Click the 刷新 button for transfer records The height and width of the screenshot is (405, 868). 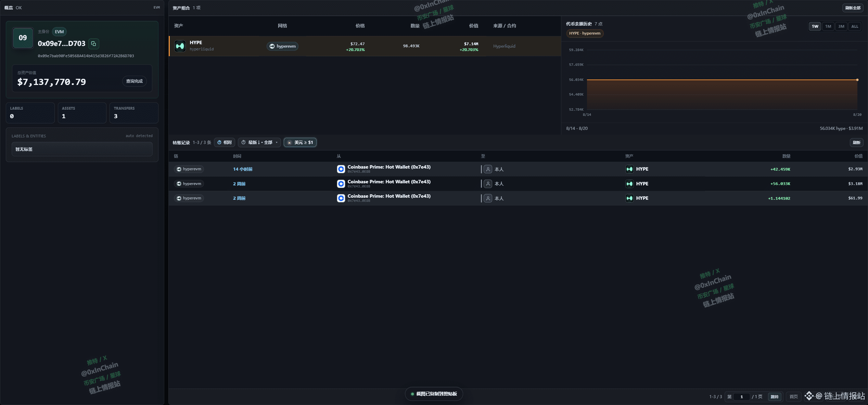click(856, 143)
